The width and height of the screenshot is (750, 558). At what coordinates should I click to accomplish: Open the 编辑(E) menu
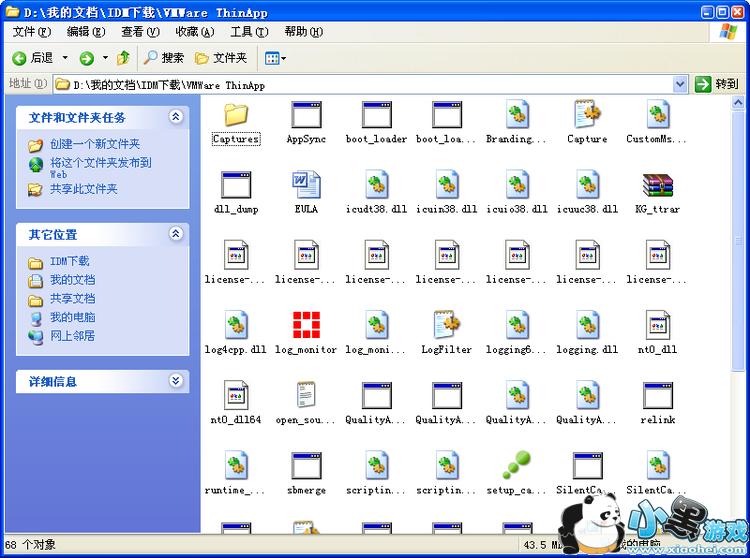86,32
